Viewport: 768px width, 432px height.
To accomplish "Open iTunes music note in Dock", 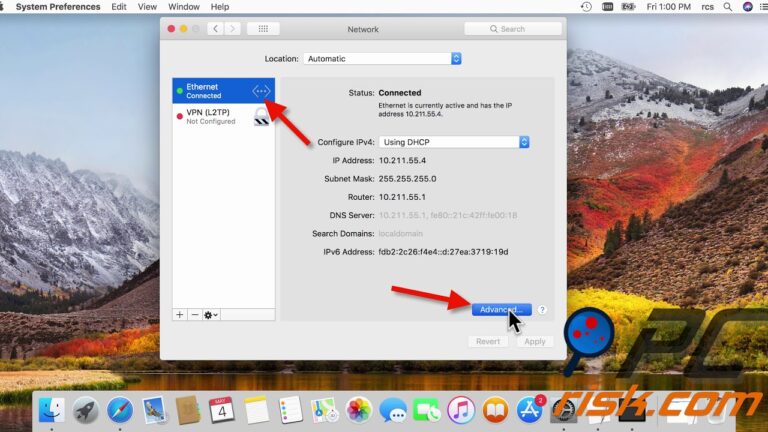I will tap(461, 409).
